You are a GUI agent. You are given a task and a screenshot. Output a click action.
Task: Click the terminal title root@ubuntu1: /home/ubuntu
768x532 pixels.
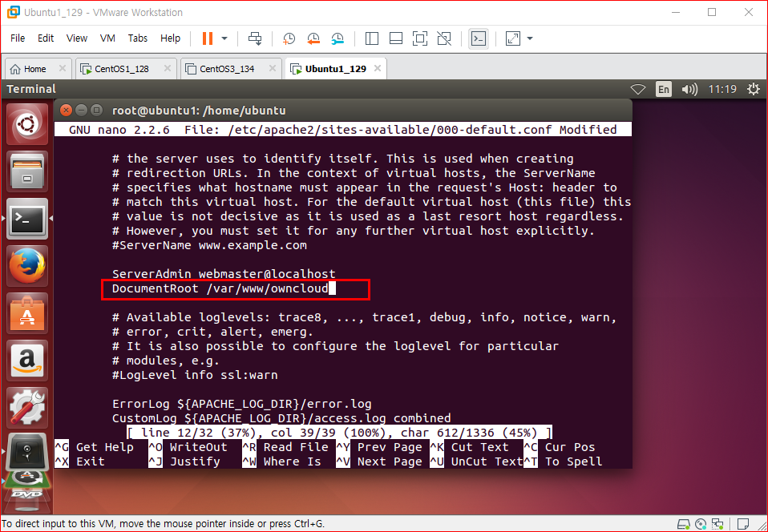coord(199,111)
